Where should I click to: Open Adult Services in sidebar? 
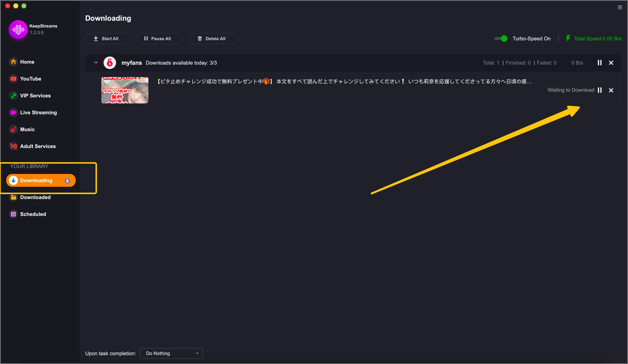coord(38,146)
